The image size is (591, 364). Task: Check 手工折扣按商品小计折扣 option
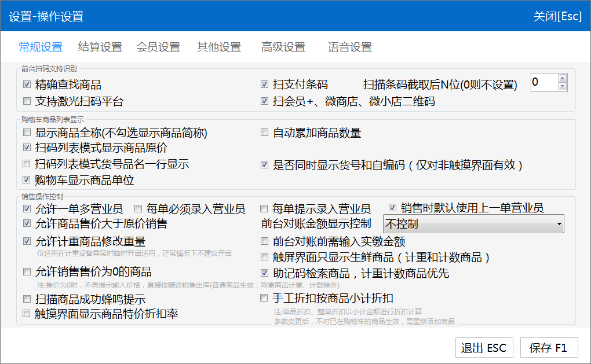[264, 298]
